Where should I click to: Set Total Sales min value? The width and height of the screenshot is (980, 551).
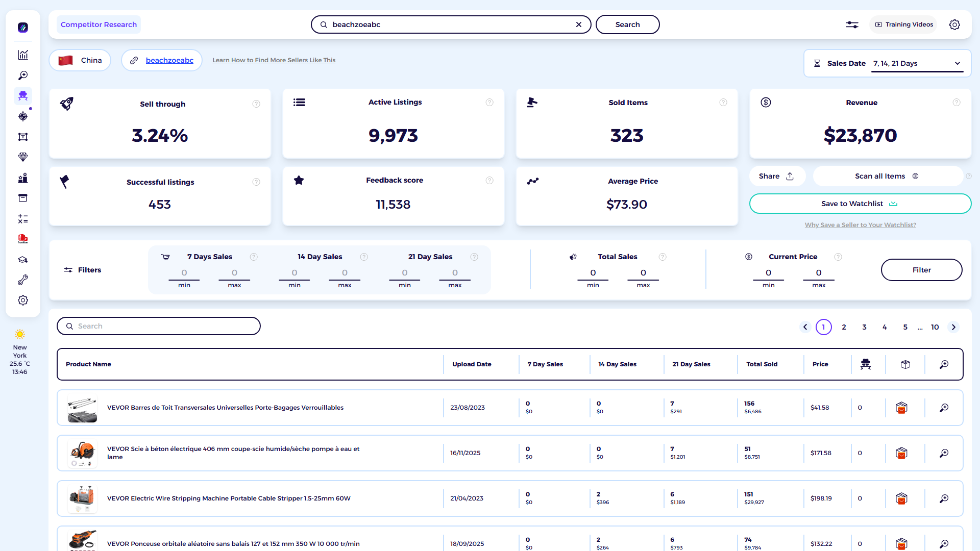tap(593, 273)
